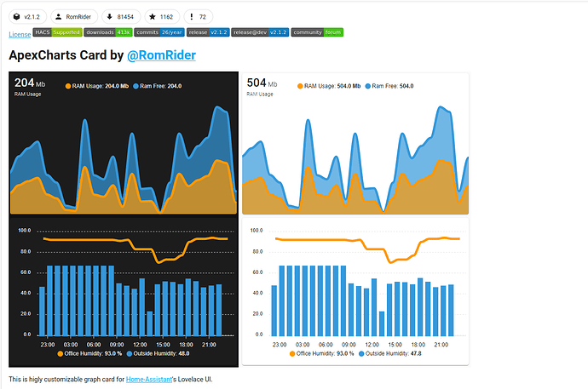588x389 pixels.
Task: Click the HACS Supported badge
Action: tap(57, 32)
